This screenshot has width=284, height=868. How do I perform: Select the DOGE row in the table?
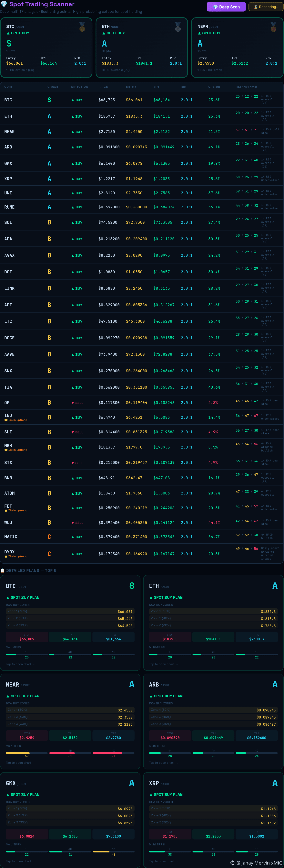click(x=142, y=338)
